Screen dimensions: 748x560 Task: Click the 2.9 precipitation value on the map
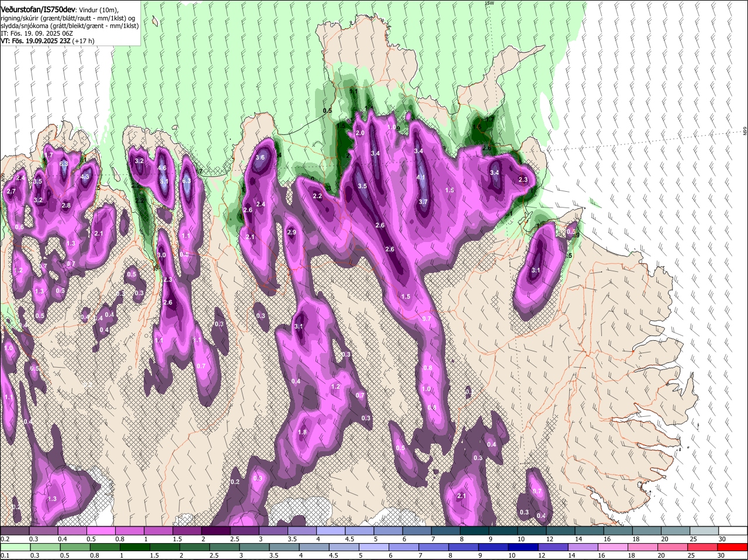(x=292, y=233)
